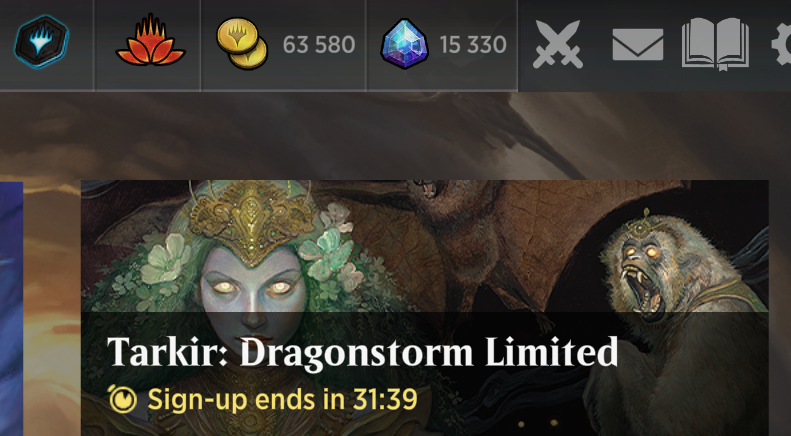Open the Tarkir: Dragonstorm Limited title
This screenshot has width=791, height=436.
coord(363,352)
